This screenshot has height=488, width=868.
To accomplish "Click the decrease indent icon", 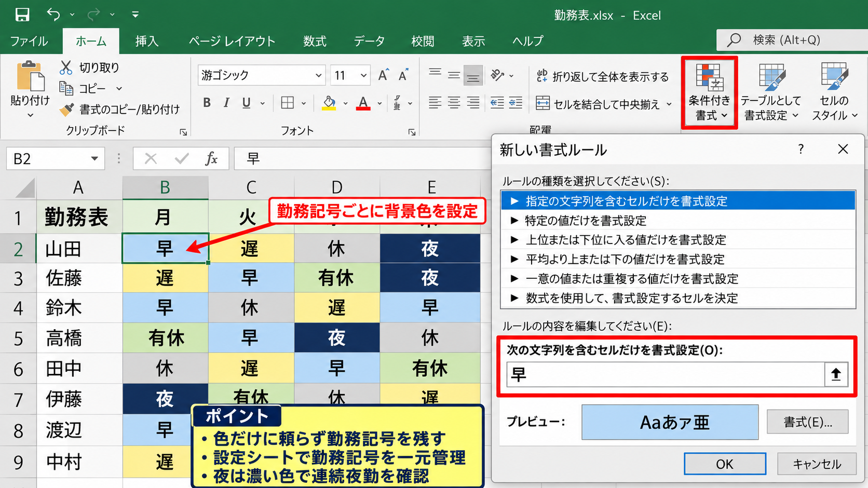I will coord(497,103).
